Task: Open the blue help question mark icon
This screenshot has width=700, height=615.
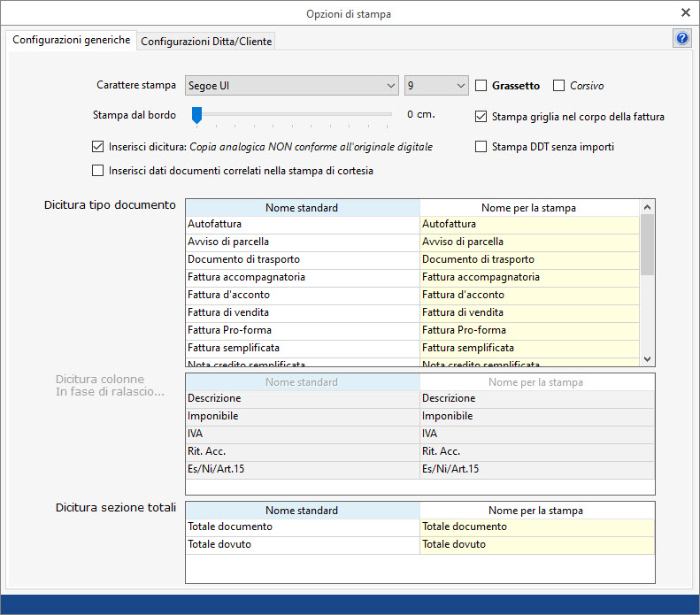Action: pyautogui.click(x=681, y=38)
